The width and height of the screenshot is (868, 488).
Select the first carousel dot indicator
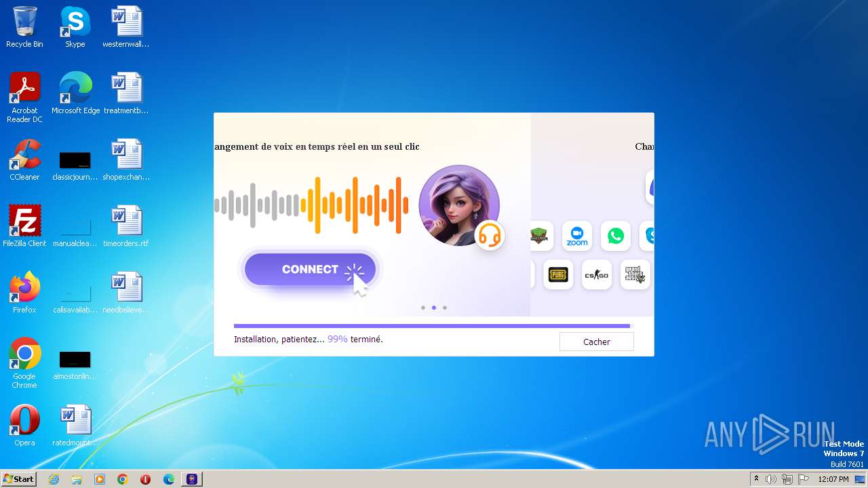(423, 308)
